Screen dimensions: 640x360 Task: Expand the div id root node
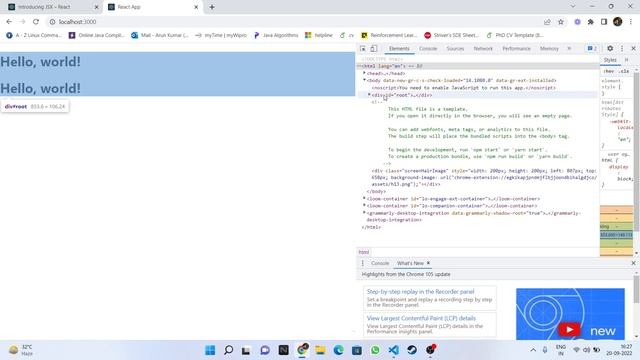(369, 95)
